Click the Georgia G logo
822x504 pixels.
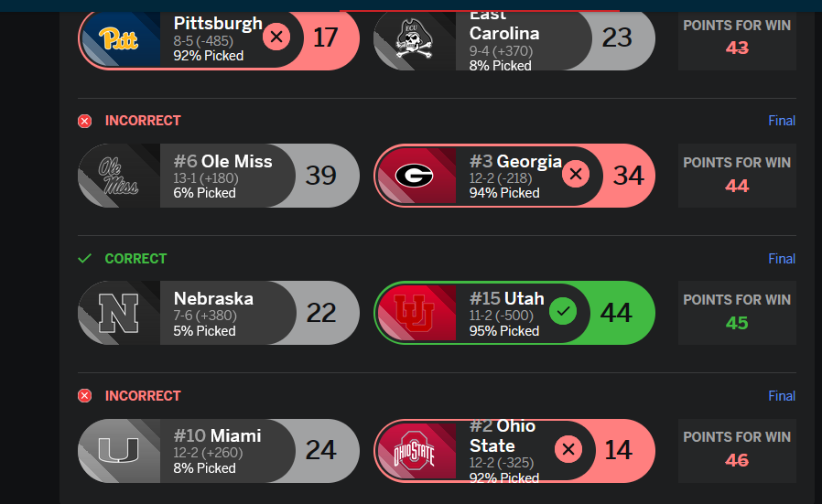click(x=415, y=175)
